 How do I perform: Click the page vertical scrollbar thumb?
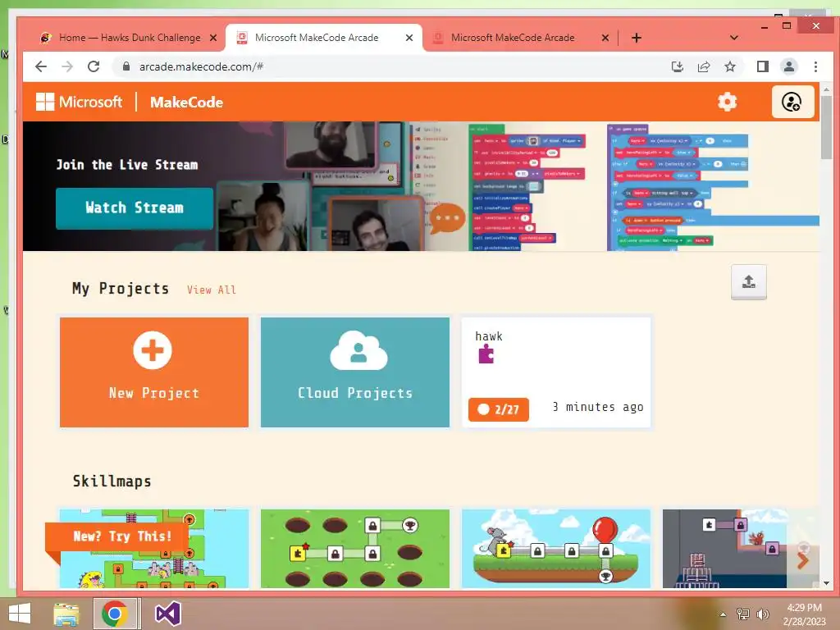click(x=826, y=127)
